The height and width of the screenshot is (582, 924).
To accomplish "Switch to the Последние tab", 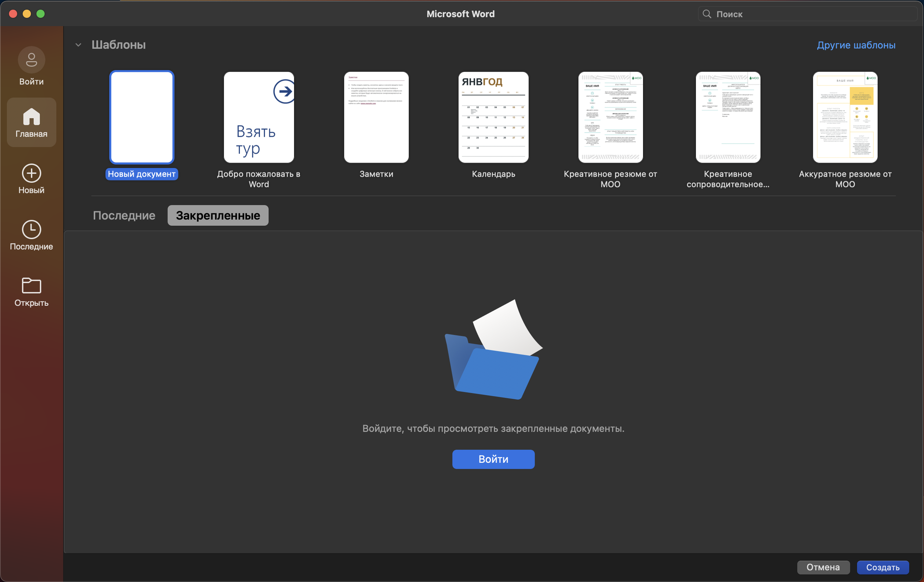I will coord(124,215).
